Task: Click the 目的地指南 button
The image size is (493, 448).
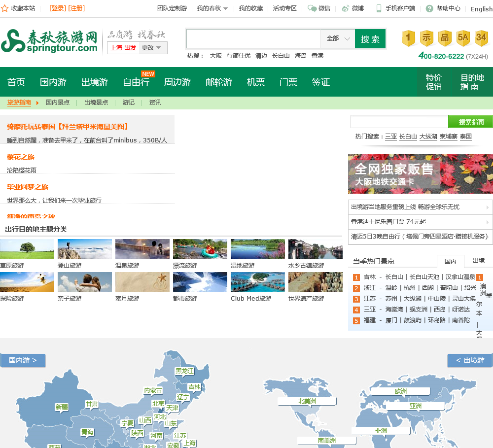Action: coord(472,82)
